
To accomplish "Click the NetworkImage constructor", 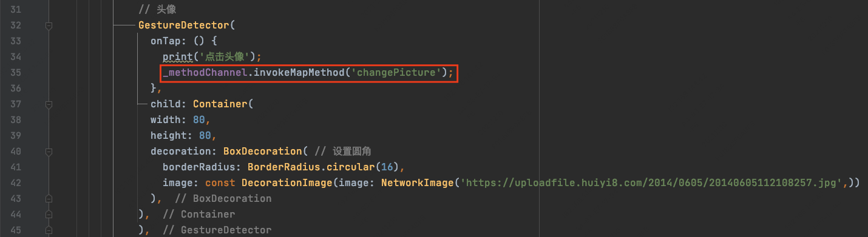I will pyautogui.click(x=418, y=183).
